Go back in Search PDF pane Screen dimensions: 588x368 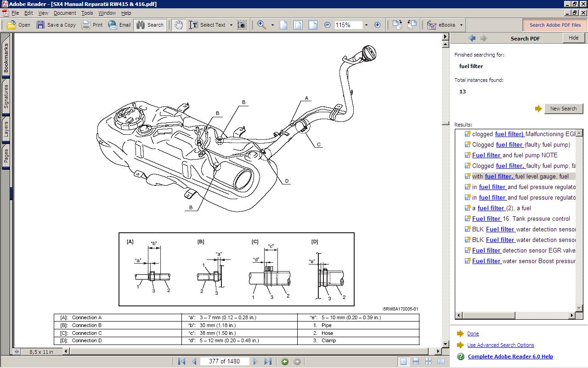point(472,38)
